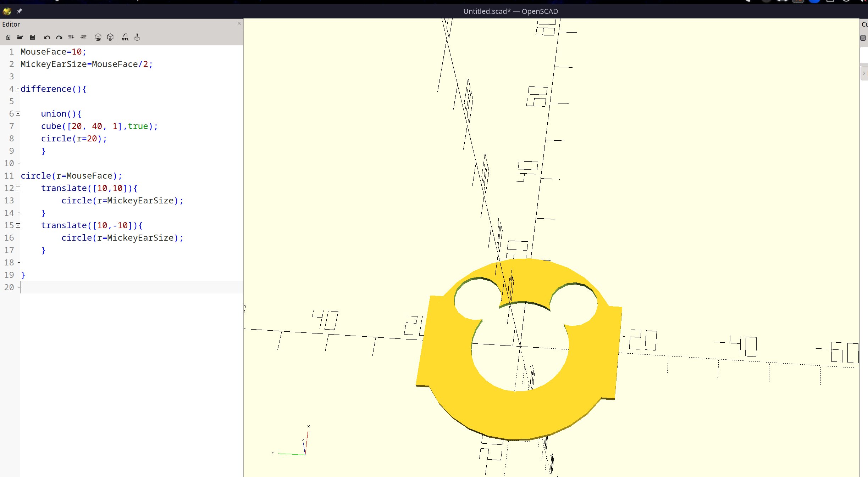Redo the edit with the redo arrow
The height and width of the screenshot is (477, 868).
pos(59,37)
